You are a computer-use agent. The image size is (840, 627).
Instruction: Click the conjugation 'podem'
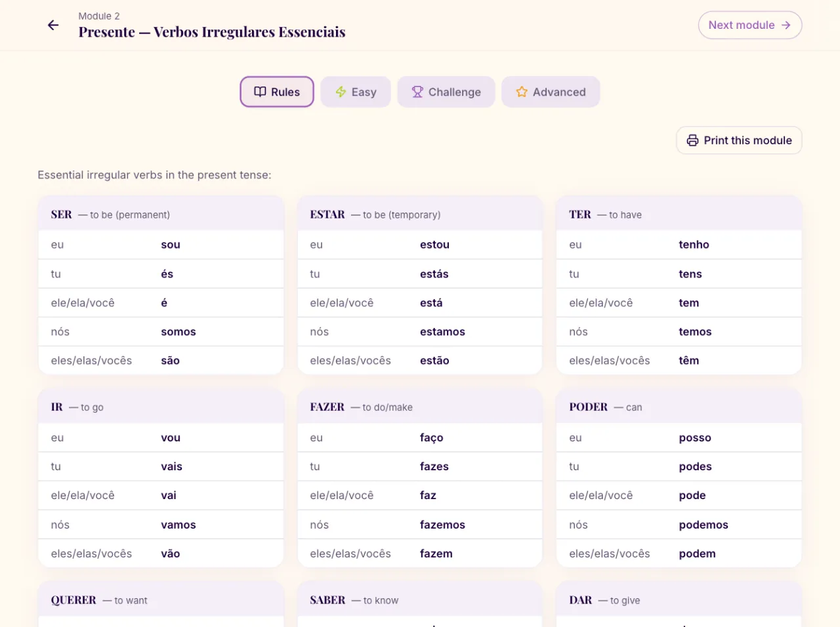698,554
